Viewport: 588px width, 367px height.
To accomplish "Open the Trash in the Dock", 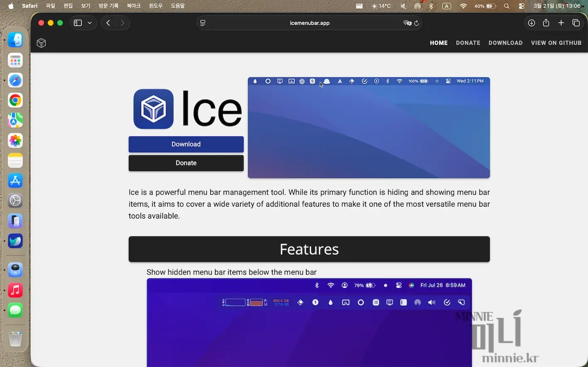I will click(15, 339).
